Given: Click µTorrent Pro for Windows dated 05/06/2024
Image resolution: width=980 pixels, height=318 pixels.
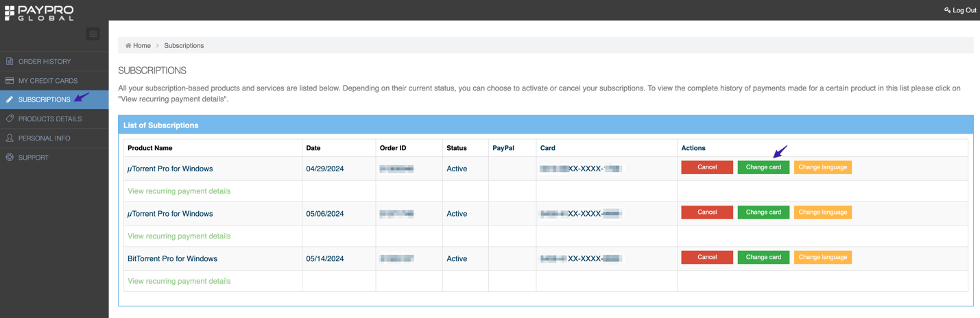Looking at the screenshot, I should point(170,214).
